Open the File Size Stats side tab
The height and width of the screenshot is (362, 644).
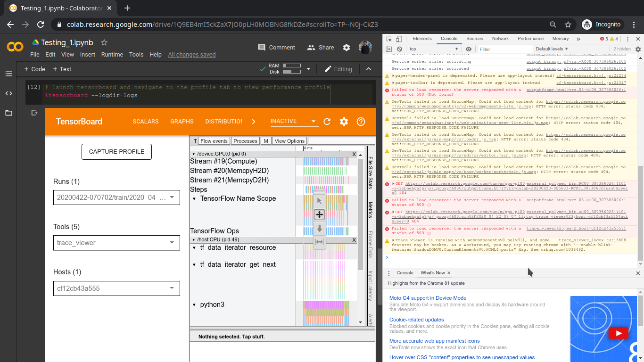tap(371, 172)
